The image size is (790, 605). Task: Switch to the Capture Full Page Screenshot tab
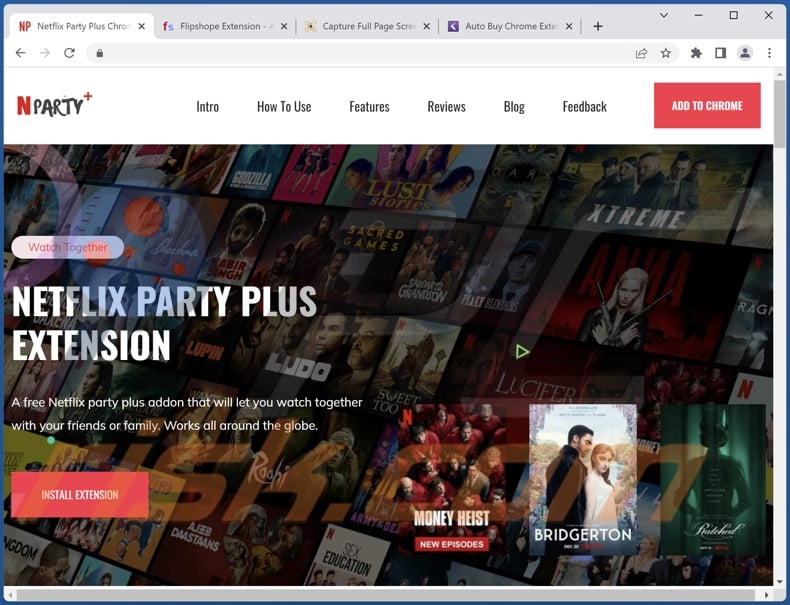tap(368, 26)
